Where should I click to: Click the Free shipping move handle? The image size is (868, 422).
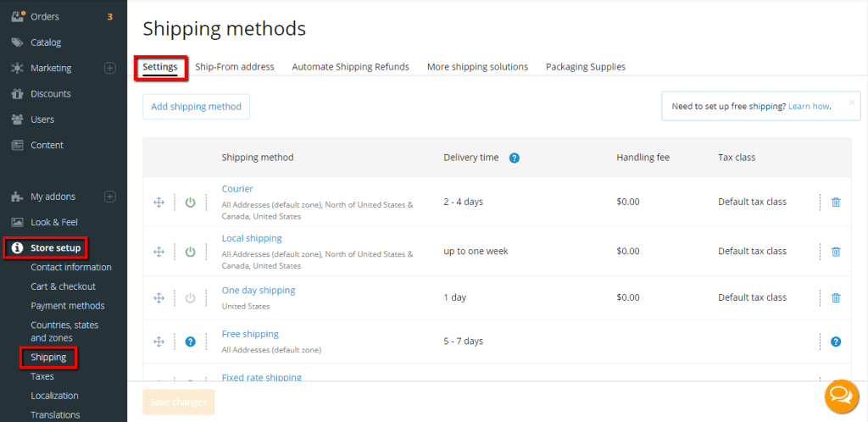pyautogui.click(x=159, y=341)
